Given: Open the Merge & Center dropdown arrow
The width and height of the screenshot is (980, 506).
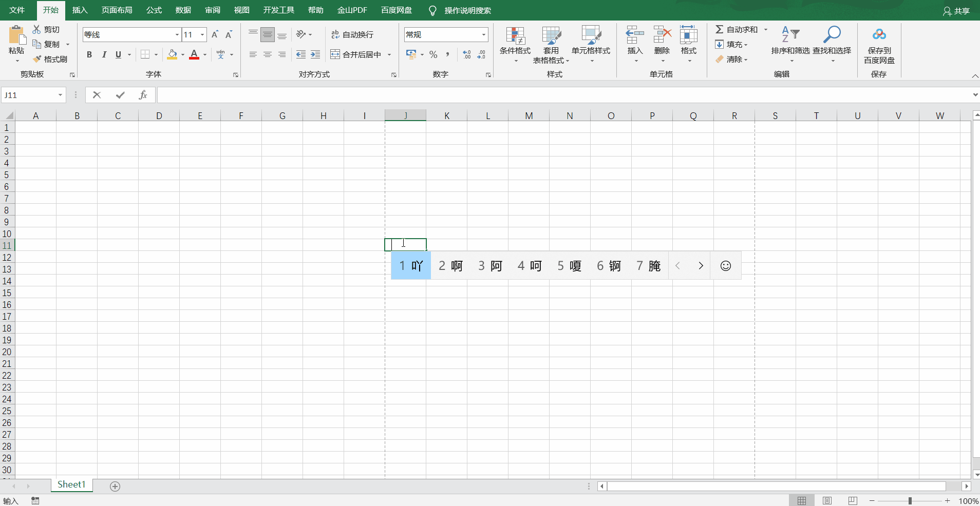Looking at the screenshot, I should click(389, 54).
